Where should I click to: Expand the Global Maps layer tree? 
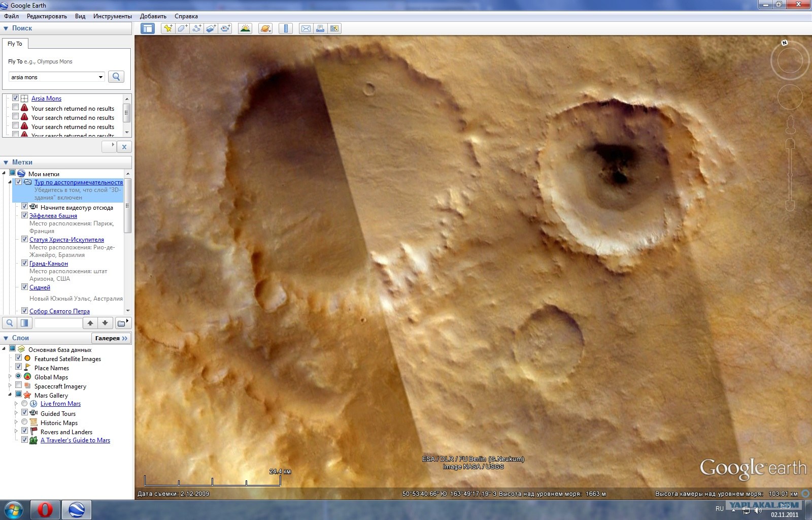(x=10, y=376)
